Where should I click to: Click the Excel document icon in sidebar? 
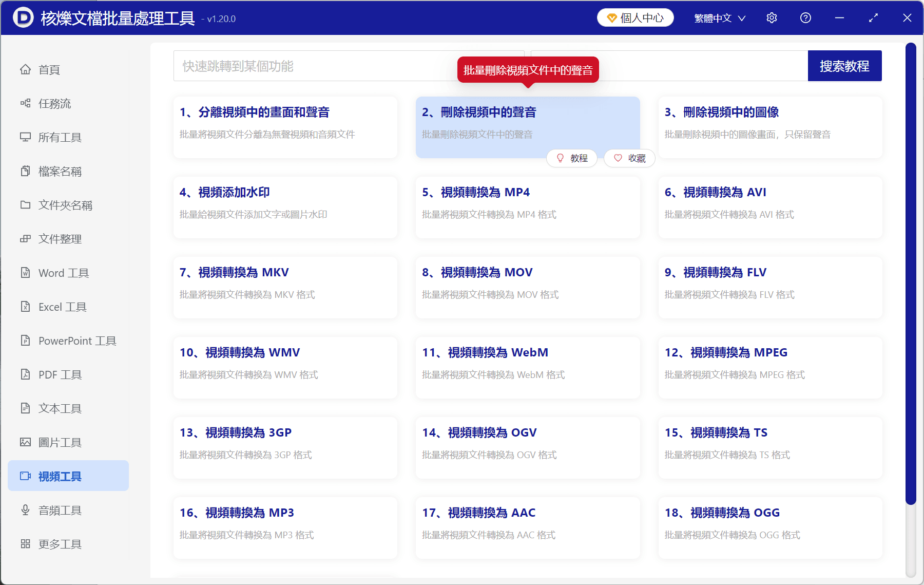pos(25,307)
